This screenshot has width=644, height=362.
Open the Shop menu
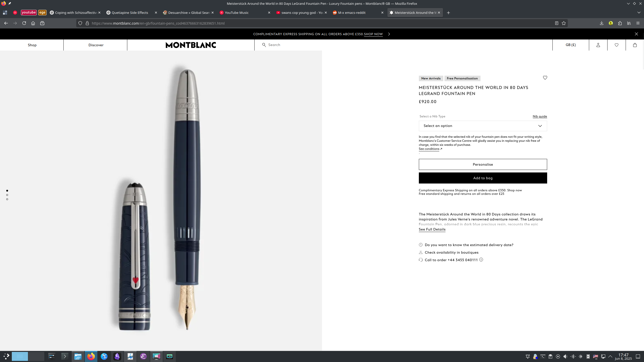(x=32, y=45)
